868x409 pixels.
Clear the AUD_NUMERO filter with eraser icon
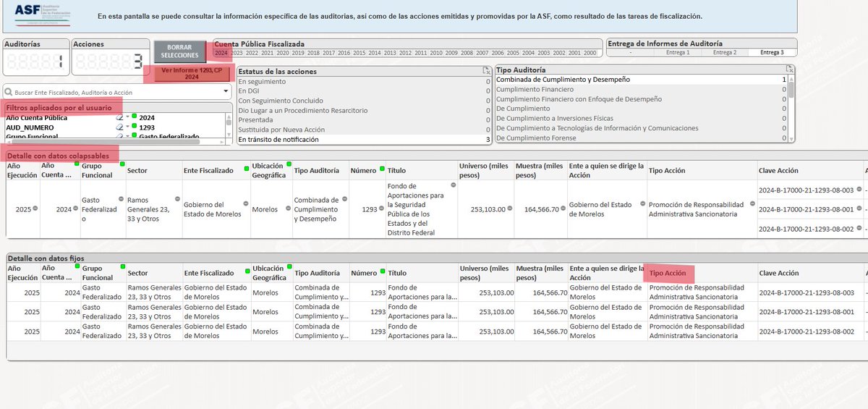pyautogui.click(x=120, y=127)
